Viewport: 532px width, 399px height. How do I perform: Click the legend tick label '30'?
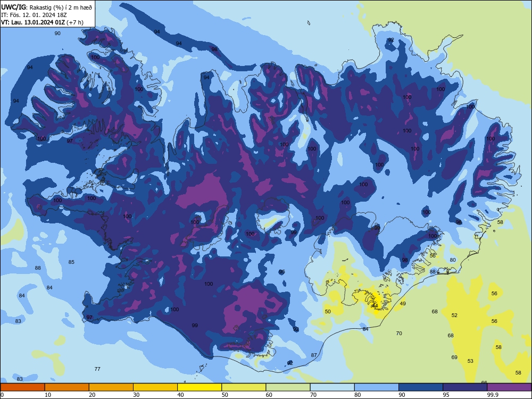136,395
